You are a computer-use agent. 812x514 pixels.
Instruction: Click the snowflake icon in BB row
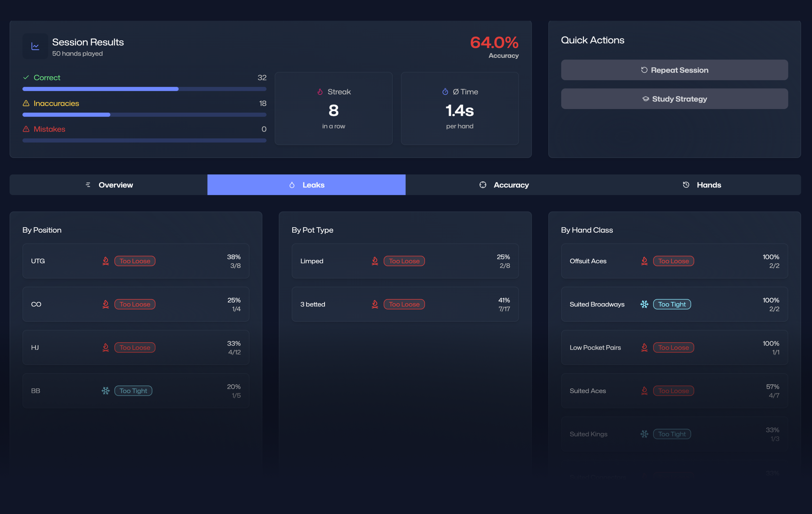point(105,391)
